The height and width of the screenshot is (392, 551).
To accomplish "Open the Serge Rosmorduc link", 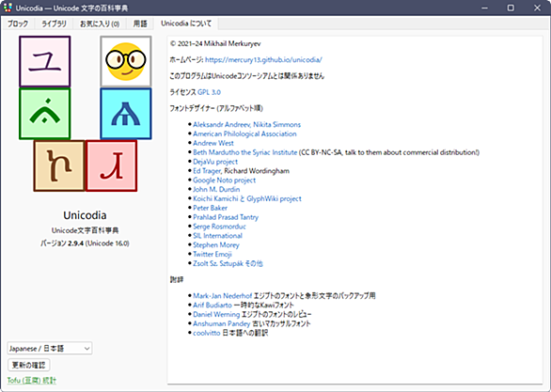I will click(x=219, y=227).
